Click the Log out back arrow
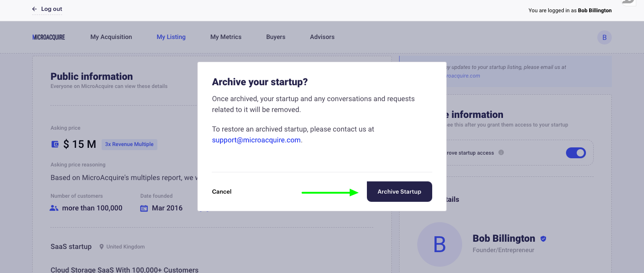The width and height of the screenshot is (644, 273). coord(34,9)
